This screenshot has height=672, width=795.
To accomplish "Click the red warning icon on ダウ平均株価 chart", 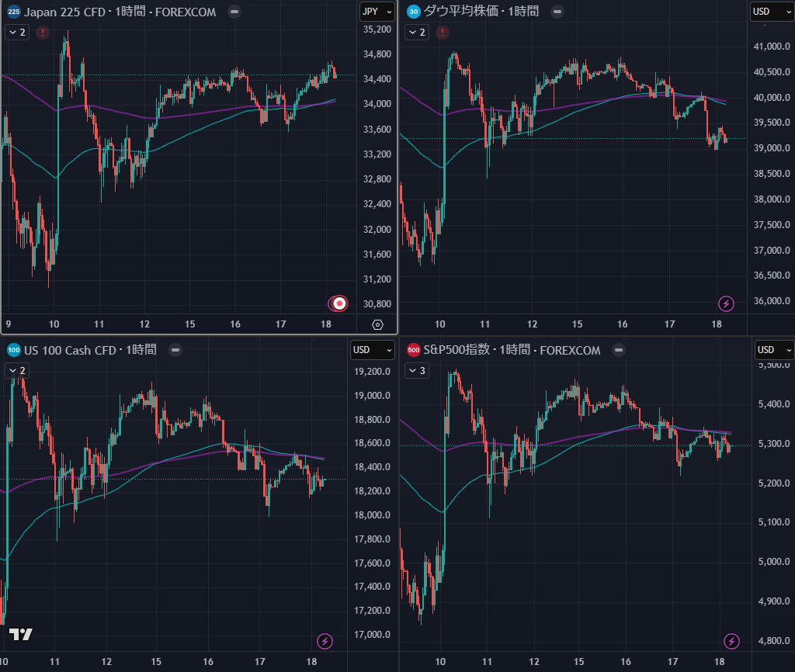I will coord(443,33).
